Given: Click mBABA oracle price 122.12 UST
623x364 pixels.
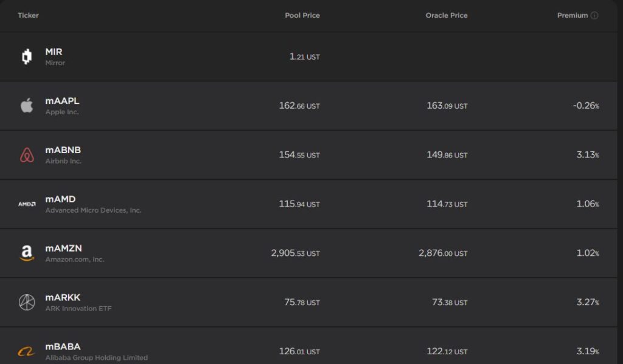Looking at the screenshot, I should (x=447, y=352).
